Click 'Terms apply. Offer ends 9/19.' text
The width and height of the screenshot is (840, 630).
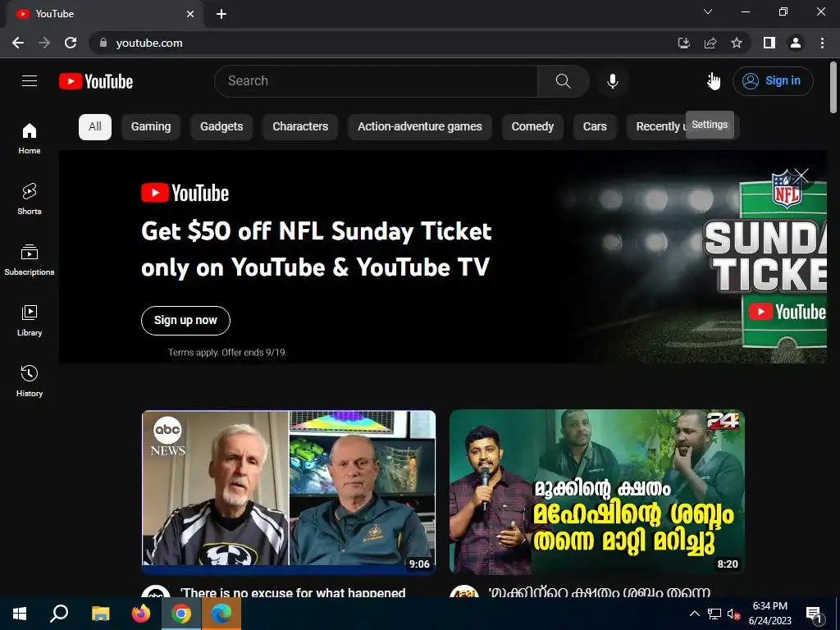click(227, 353)
